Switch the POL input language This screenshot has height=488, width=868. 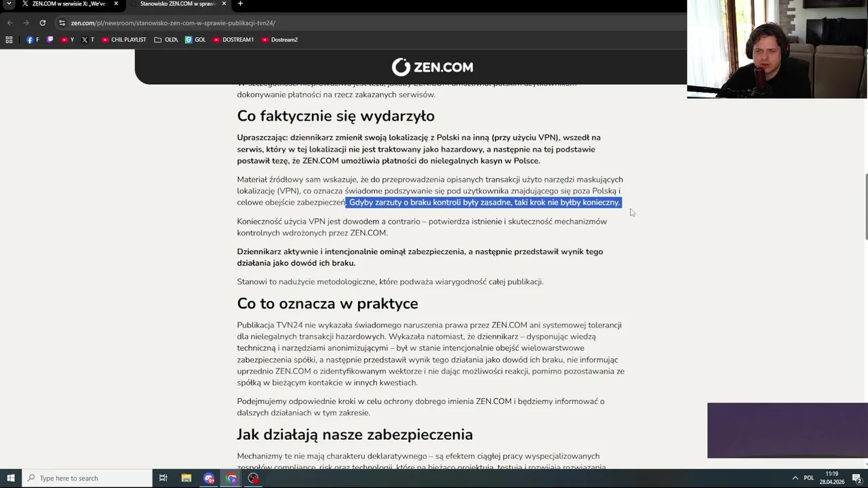pos(808,479)
